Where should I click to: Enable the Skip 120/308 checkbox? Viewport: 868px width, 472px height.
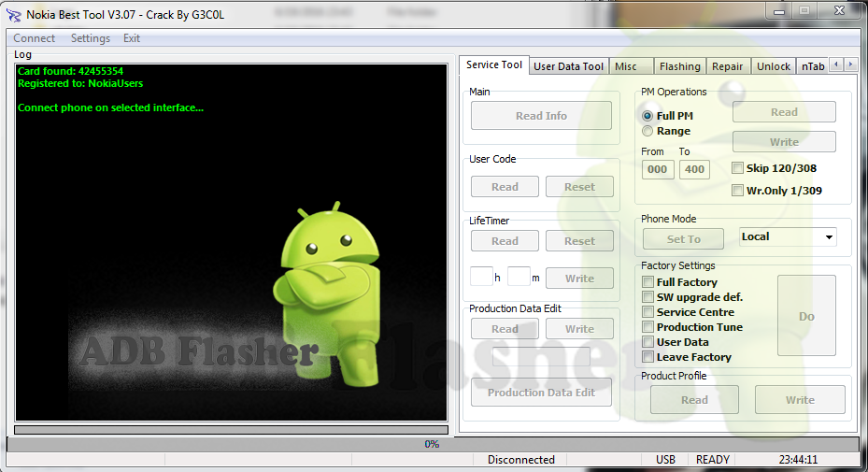click(x=737, y=168)
